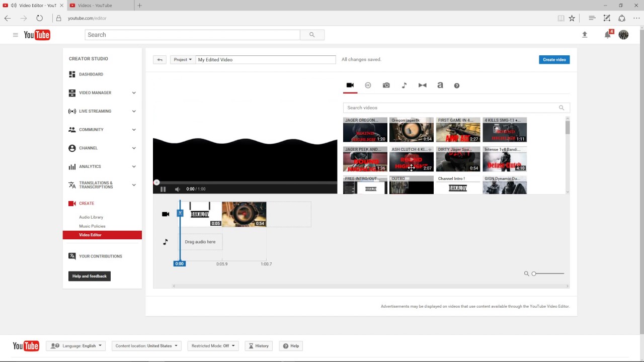This screenshot has height=362, width=644.
Task: Open Creative Commons videos tab
Action: [368, 85]
